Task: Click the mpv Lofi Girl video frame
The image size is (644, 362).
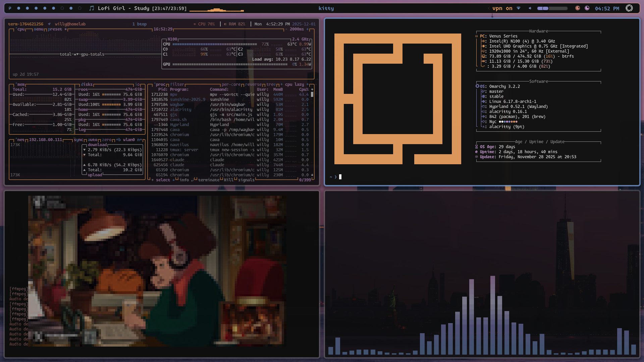Action: click(157, 271)
